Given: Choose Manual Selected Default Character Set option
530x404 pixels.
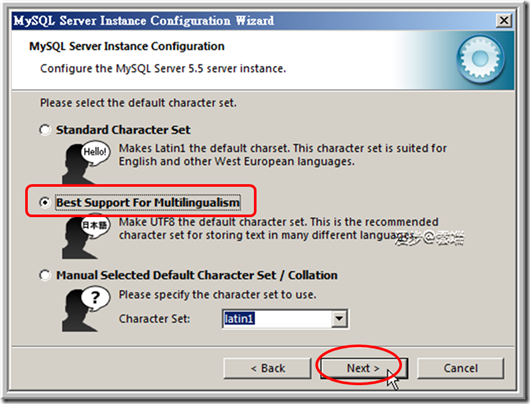Looking at the screenshot, I should coord(45,275).
